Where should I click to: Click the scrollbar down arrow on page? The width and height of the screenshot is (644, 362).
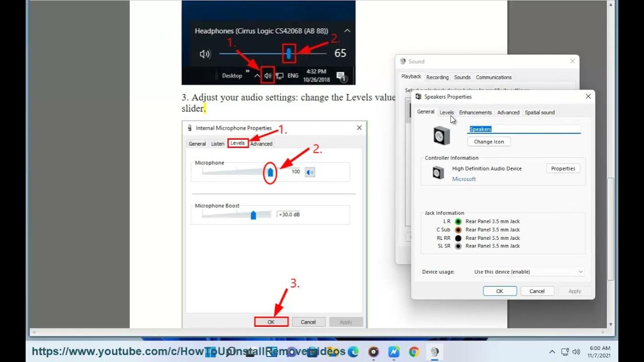click(611, 324)
